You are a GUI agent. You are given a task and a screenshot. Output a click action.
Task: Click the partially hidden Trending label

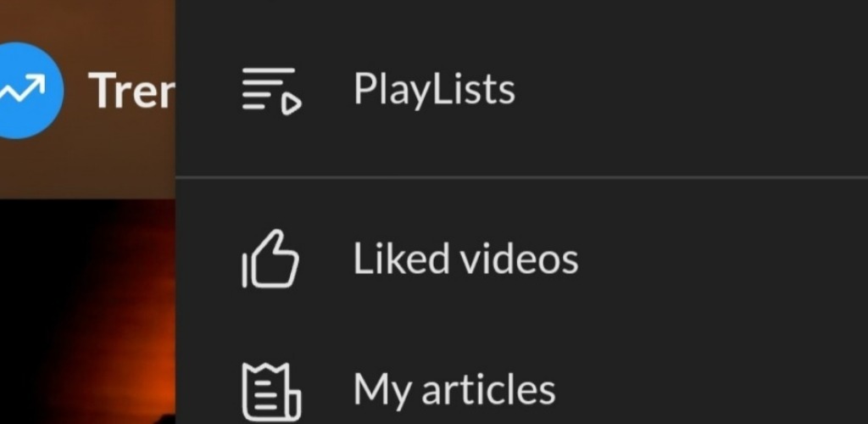[x=131, y=91]
